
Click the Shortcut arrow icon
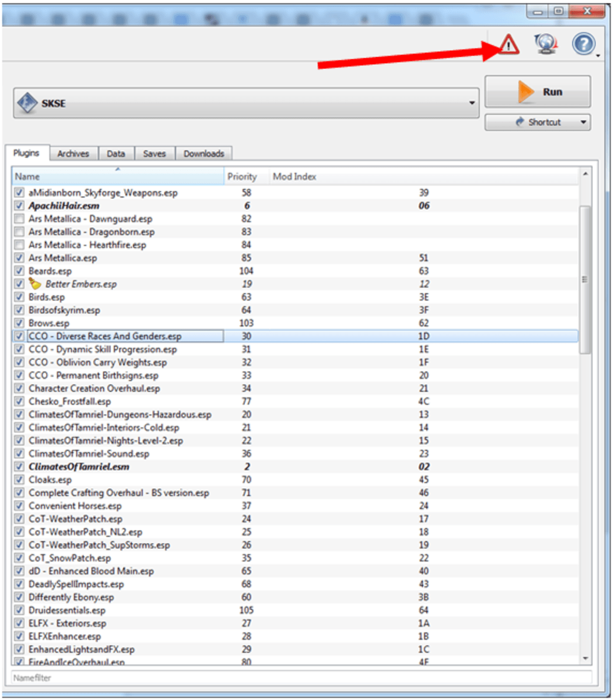coord(520,123)
